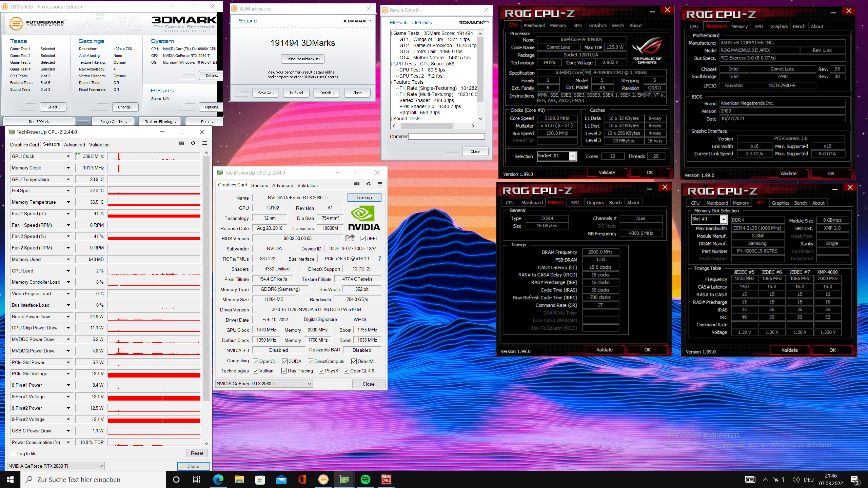The width and height of the screenshot is (868, 488).
Task: Click the camera icon in GPU-Z Graphics Card window
Action: point(356,184)
